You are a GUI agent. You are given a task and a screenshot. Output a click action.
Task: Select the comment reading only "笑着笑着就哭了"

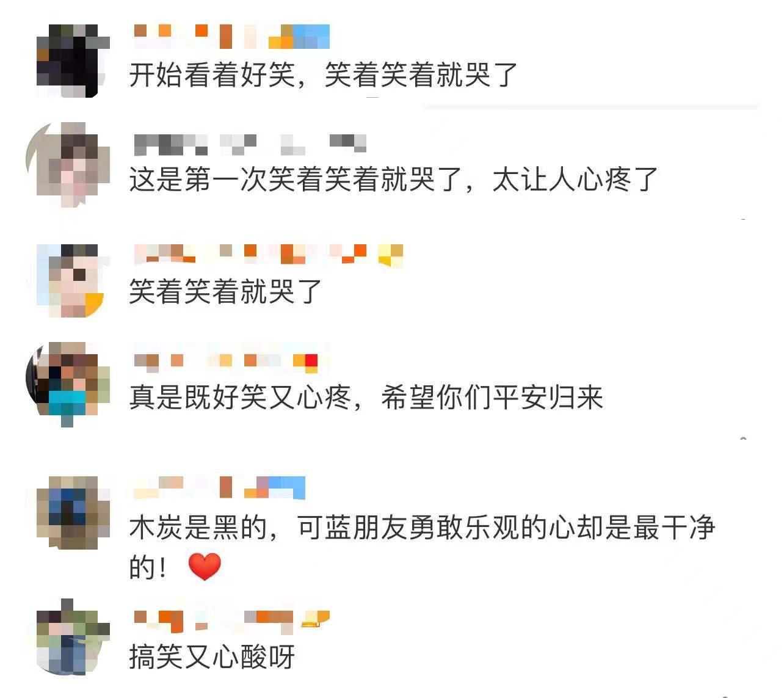tap(225, 291)
